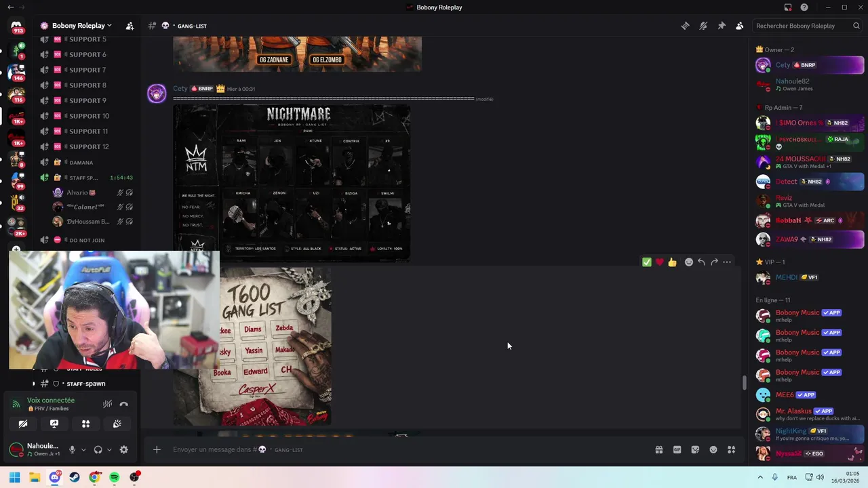Click the plus attach button in message bar
Viewport: 868px width, 488px height.
157,449
